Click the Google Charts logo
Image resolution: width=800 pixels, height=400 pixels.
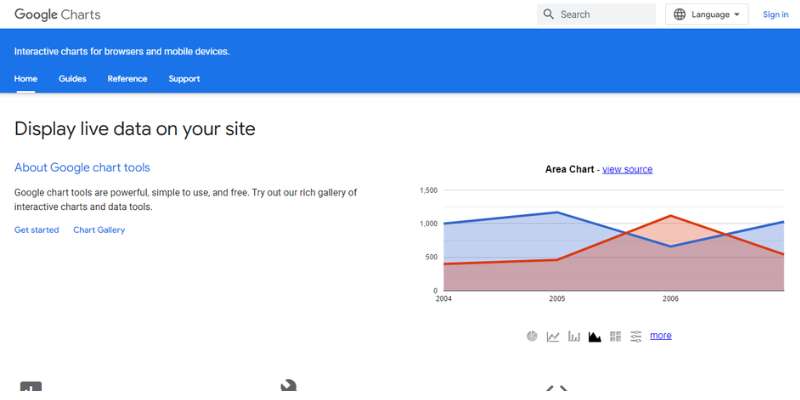pos(57,14)
